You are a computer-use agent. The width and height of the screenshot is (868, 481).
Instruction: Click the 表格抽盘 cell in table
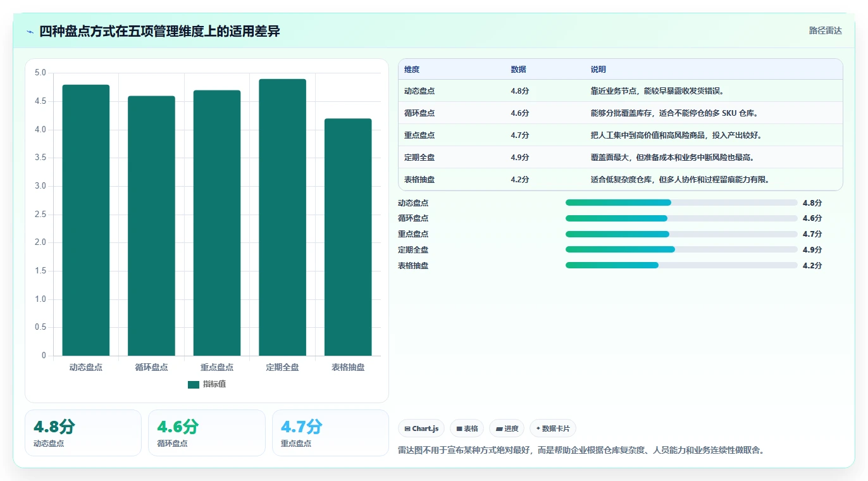[419, 180]
